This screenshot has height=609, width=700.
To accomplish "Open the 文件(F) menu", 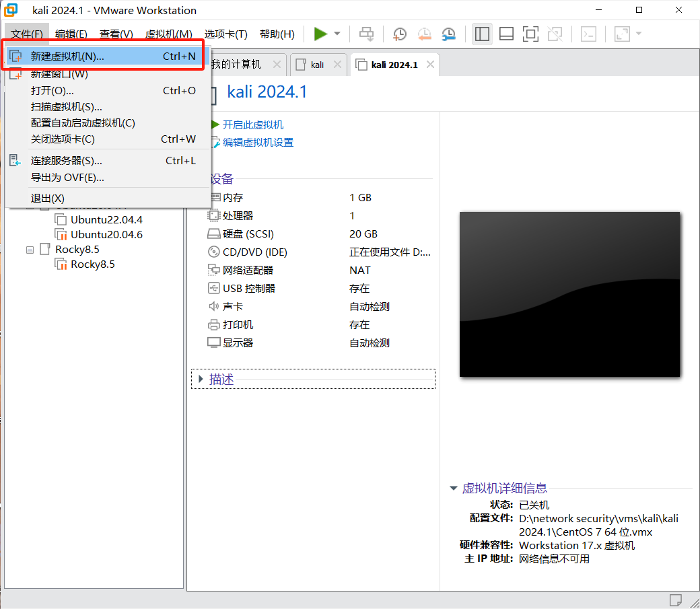I will click(x=27, y=34).
